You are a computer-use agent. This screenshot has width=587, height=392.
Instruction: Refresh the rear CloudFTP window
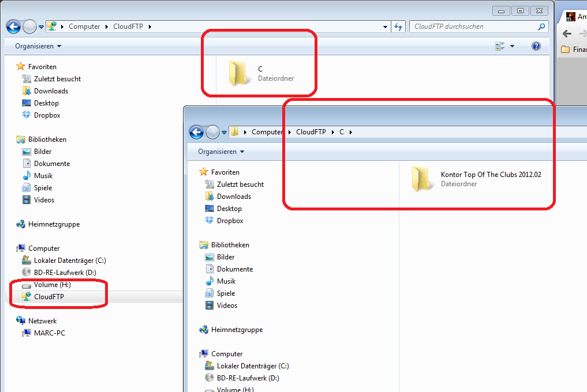(398, 27)
